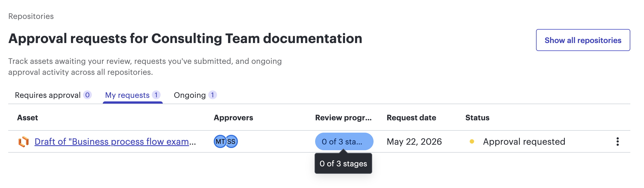Click the MT approver avatar
This screenshot has height=188, width=644.
click(x=220, y=142)
